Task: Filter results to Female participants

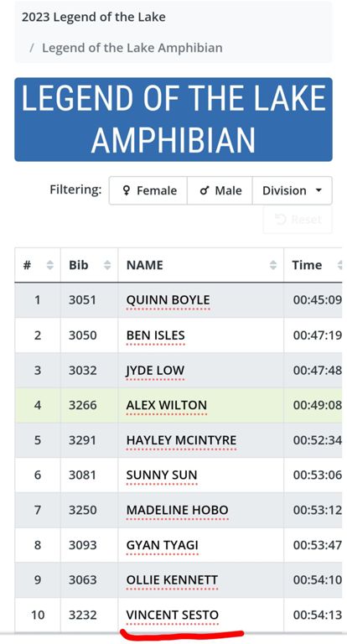Action: tap(148, 190)
